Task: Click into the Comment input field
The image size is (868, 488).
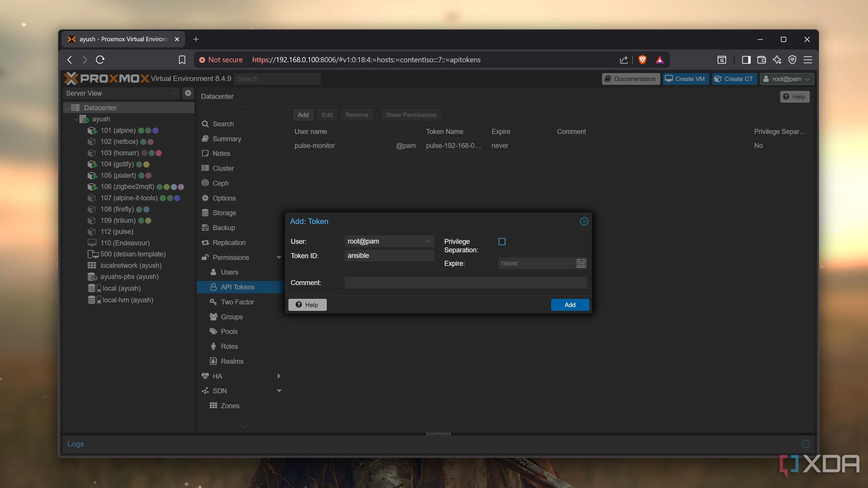Action: coord(465,283)
